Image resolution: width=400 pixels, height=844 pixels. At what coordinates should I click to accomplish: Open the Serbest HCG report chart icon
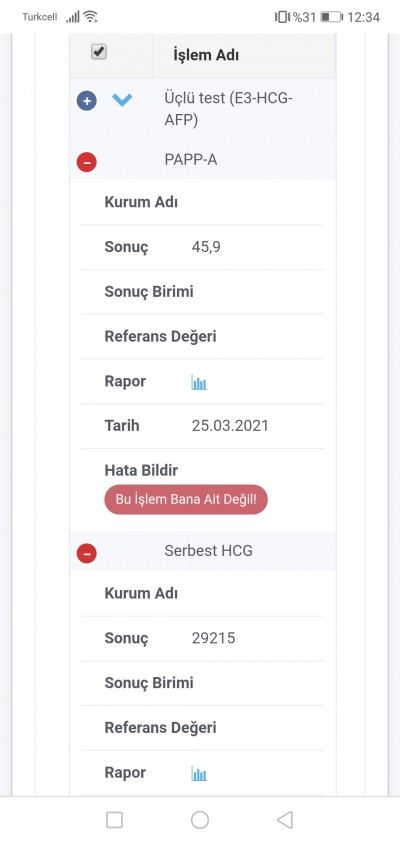[199, 774]
